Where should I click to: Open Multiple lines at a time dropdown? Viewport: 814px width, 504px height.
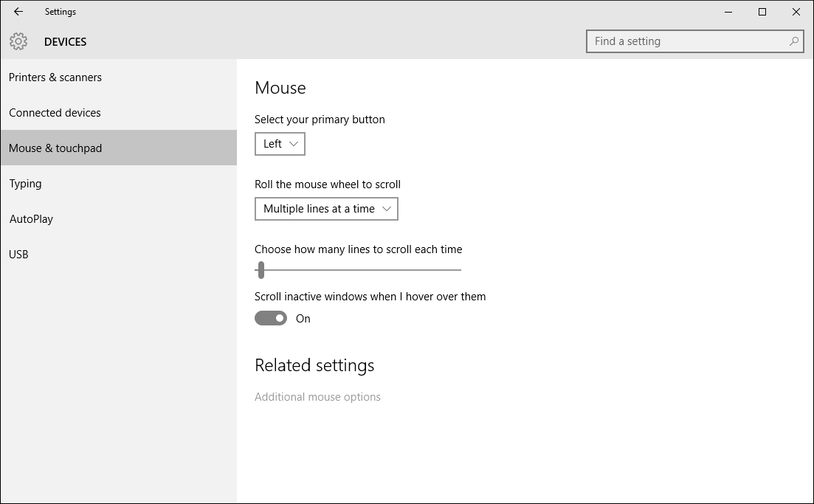[x=326, y=209]
